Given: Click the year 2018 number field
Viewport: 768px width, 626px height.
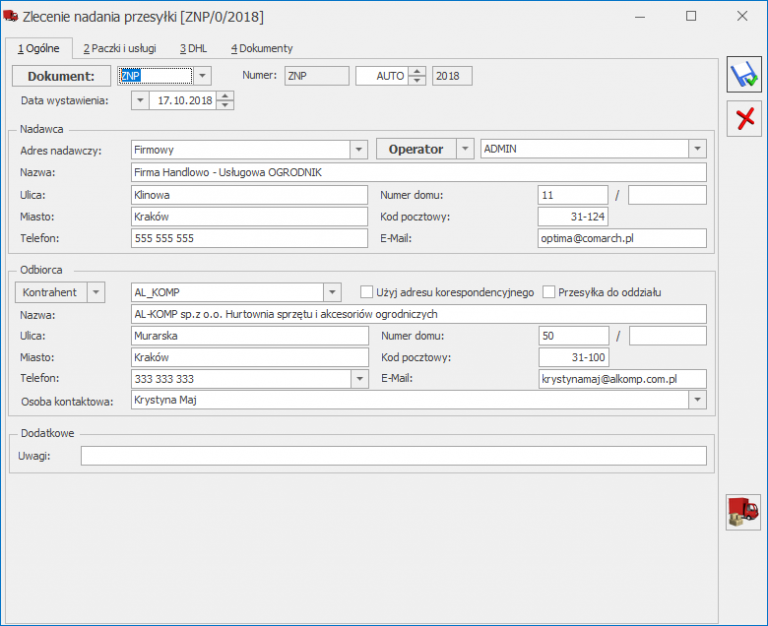Looking at the screenshot, I should (452, 76).
